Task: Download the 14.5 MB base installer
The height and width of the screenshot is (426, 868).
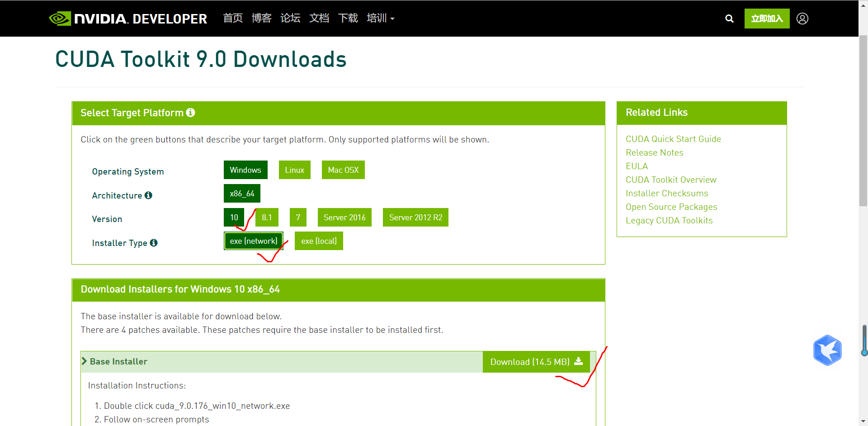Action: (x=536, y=362)
